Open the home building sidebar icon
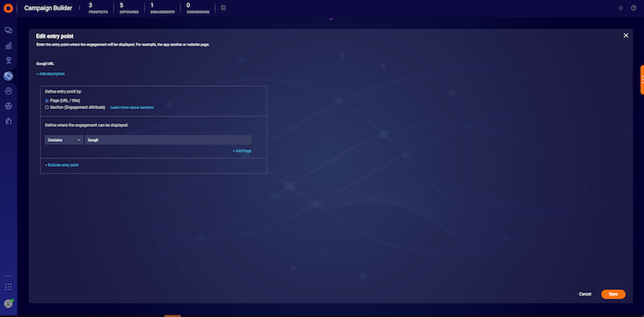Screen dimensions: 644x317 [x=9, y=121]
